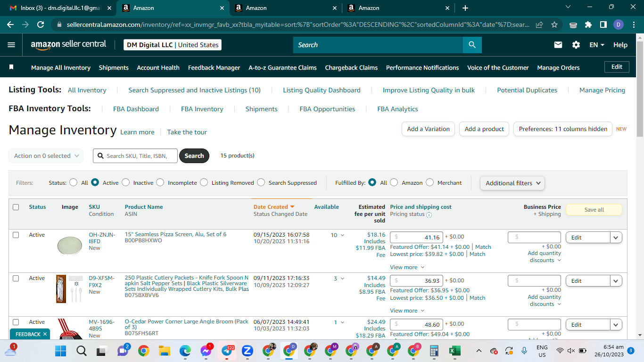Viewport: 644px width, 362px height.
Task: Open Edit dropdown arrow for pizza screen row
Action: pyautogui.click(x=616, y=238)
